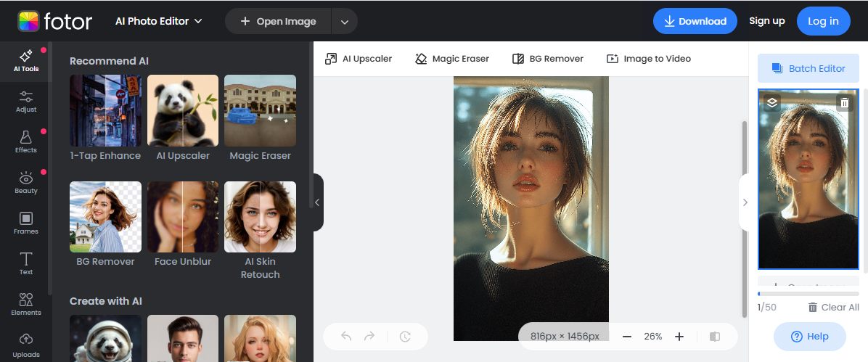The width and height of the screenshot is (868, 362).
Task: Click Clear All in the batch panel
Action: coord(834,307)
